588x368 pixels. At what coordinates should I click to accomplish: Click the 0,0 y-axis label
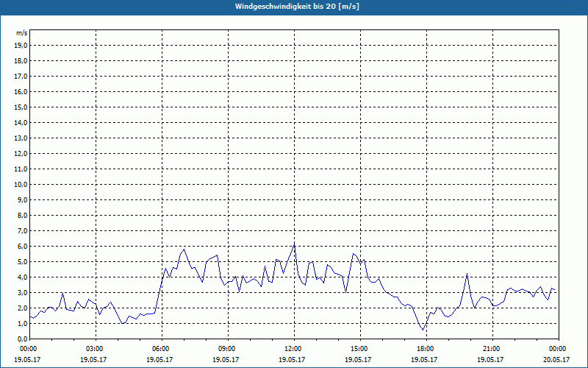(x=22, y=339)
